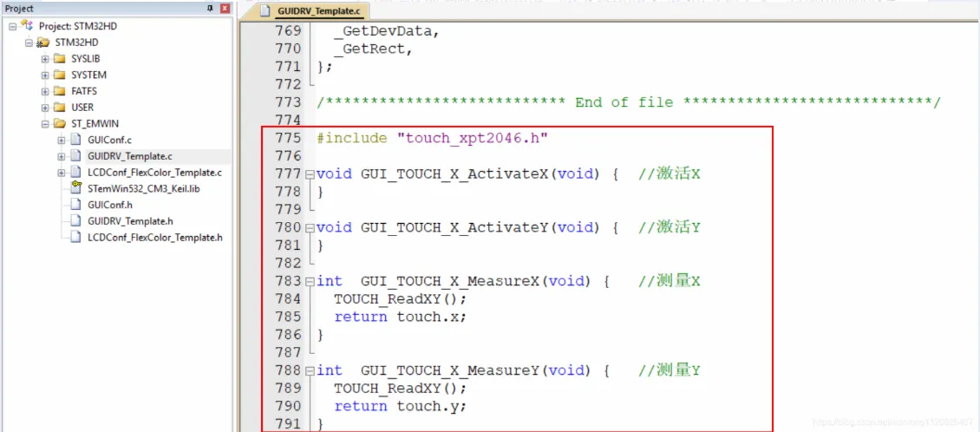This screenshot has width=980, height=432.
Task: Expand the GUIDRV_Template.c file node
Action: coord(62,156)
